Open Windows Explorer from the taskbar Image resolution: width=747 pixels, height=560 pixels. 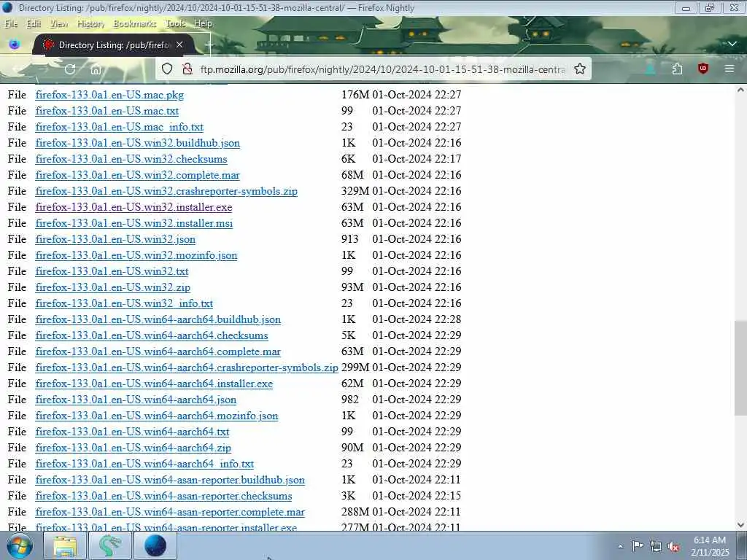[x=65, y=545]
